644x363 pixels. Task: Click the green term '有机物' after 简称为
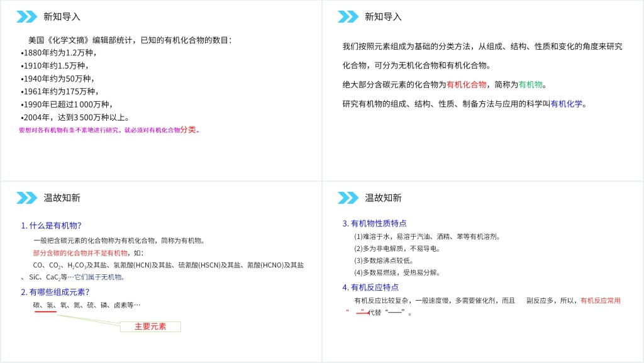click(530, 84)
